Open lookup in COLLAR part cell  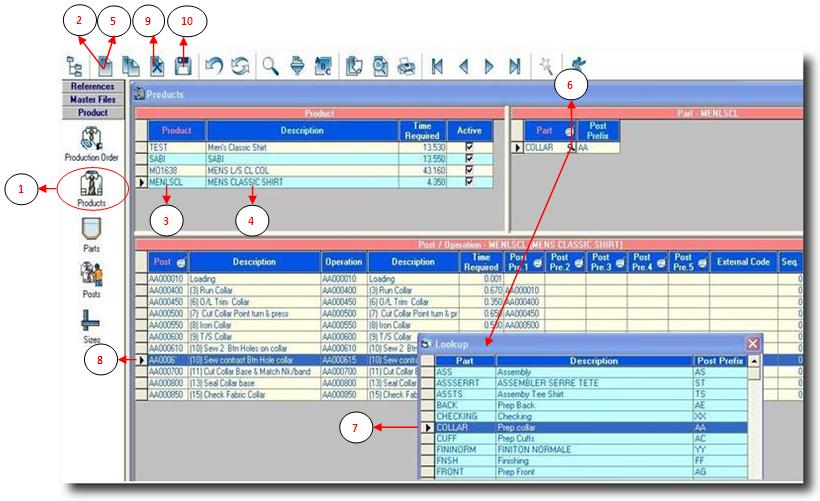tap(571, 147)
